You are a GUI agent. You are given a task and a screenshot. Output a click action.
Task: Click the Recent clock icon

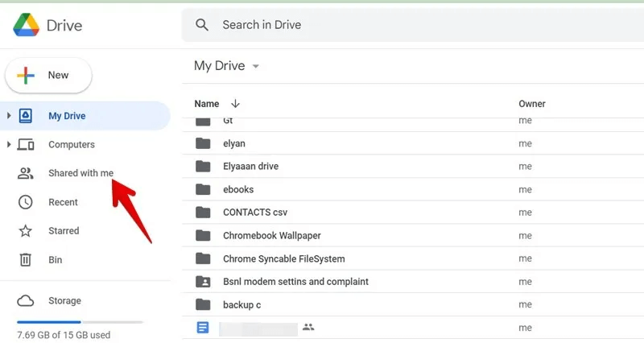[26, 202]
